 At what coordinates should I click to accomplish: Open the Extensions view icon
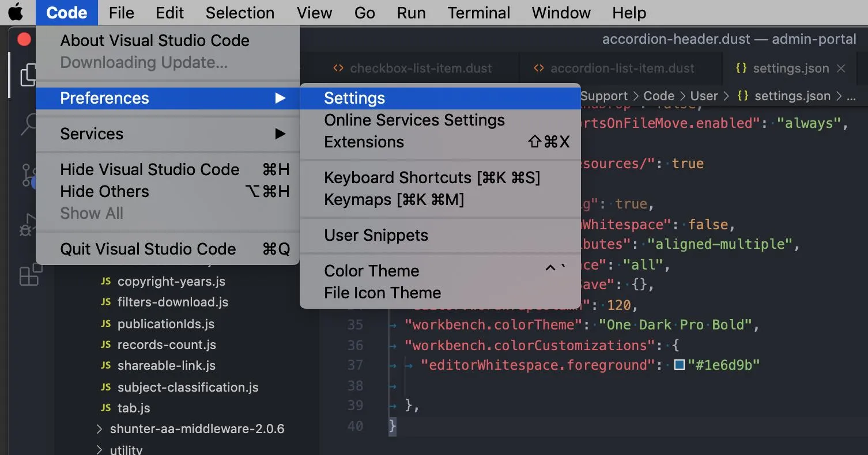[x=30, y=274]
